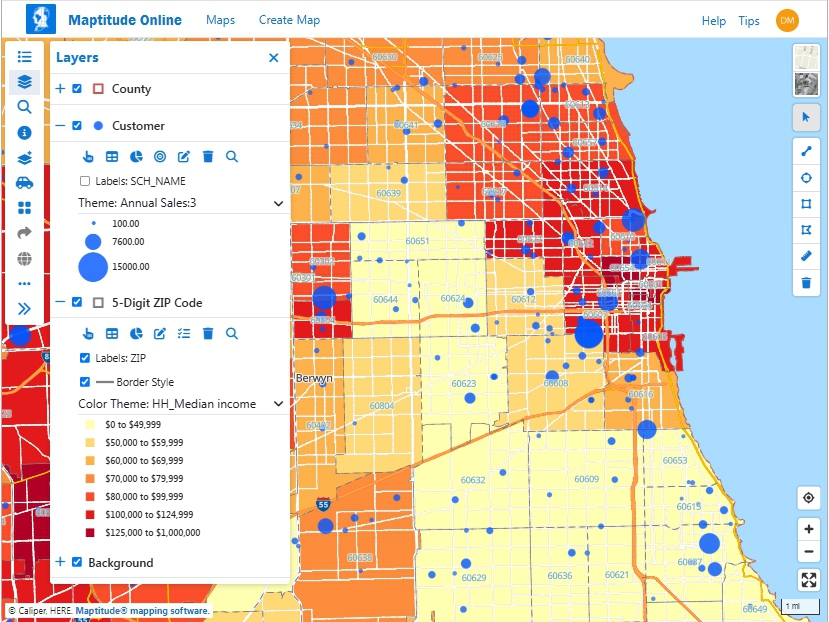Enable Labels: SCH_NAME for Customer layer

[x=84, y=181]
